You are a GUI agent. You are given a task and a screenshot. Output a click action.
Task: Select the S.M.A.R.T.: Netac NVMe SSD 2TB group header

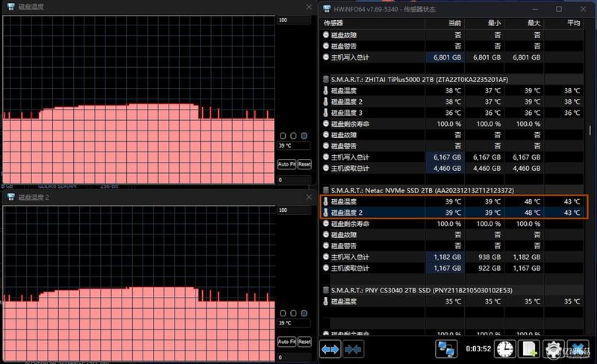point(422,190)
